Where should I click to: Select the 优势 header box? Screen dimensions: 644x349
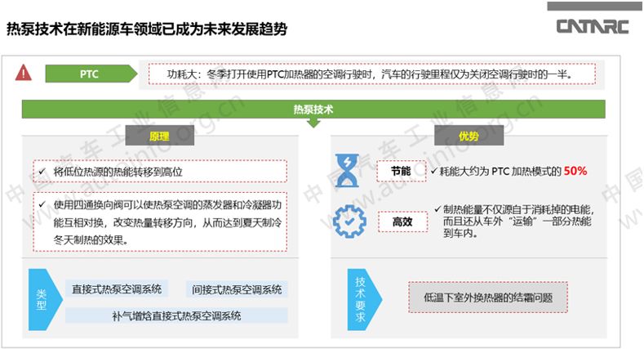point(469,136)
